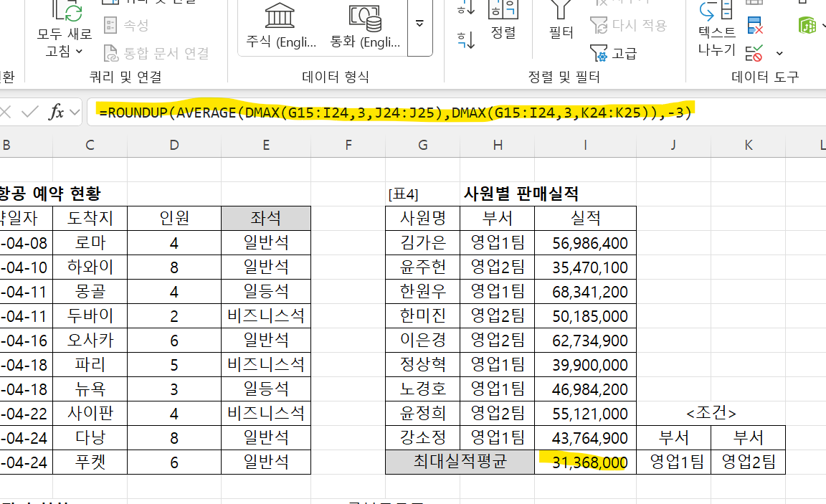Click the Insert Function fx button
This screenshot has height=504, width=826.
pyautogui.click(x=57, y=112)
